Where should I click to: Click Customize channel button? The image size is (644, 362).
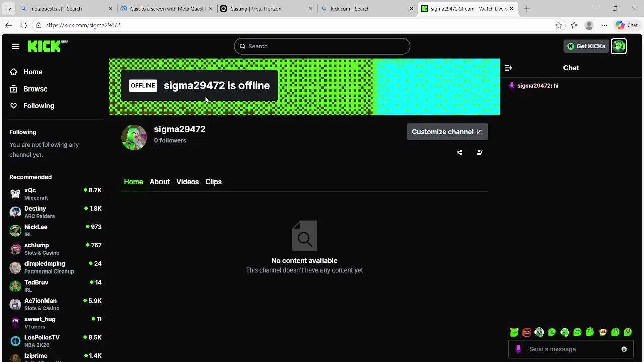pyautogui.click(x=447, y=132)
